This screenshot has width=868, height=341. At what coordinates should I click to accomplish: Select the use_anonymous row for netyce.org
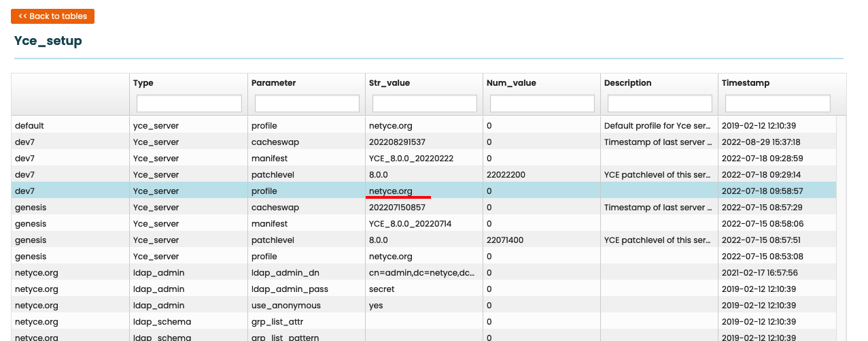click(x=285, y=306)
